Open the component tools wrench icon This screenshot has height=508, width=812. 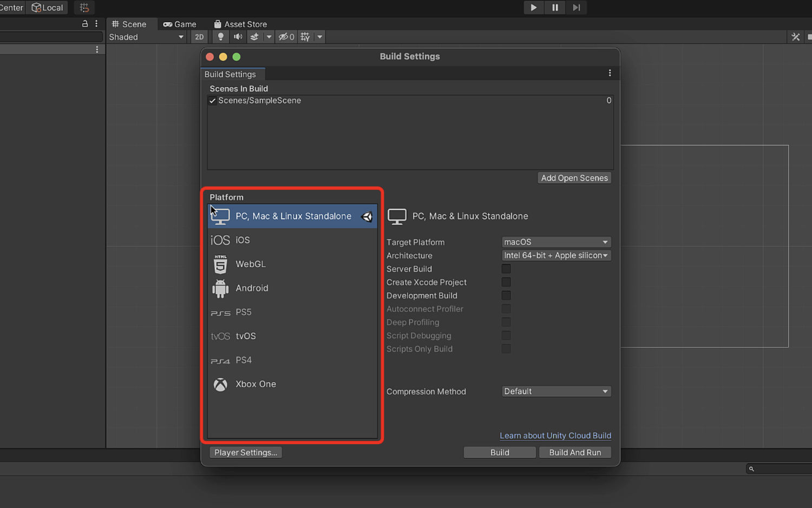pyautogui.click(x=795, y=37)
